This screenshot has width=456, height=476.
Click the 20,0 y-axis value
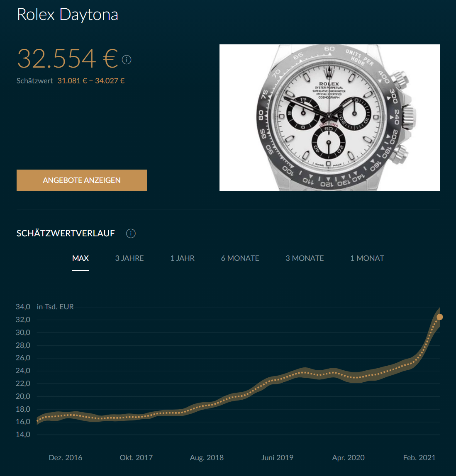(23, 396)
